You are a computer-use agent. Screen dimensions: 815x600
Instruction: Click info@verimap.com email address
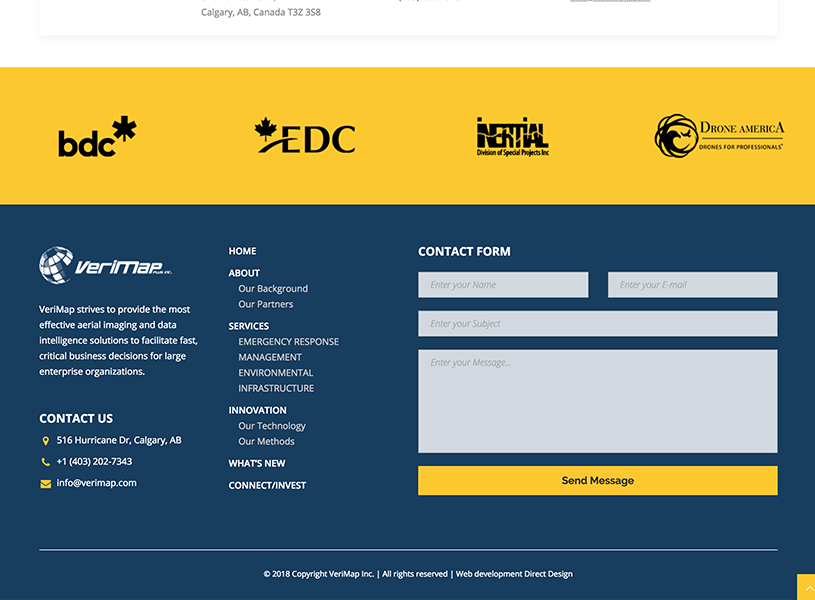click(97, 483)
